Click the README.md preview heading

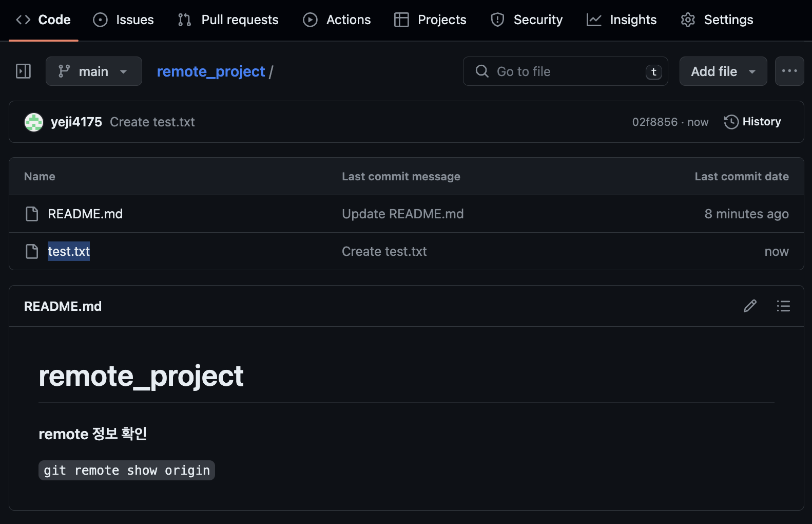63,306
